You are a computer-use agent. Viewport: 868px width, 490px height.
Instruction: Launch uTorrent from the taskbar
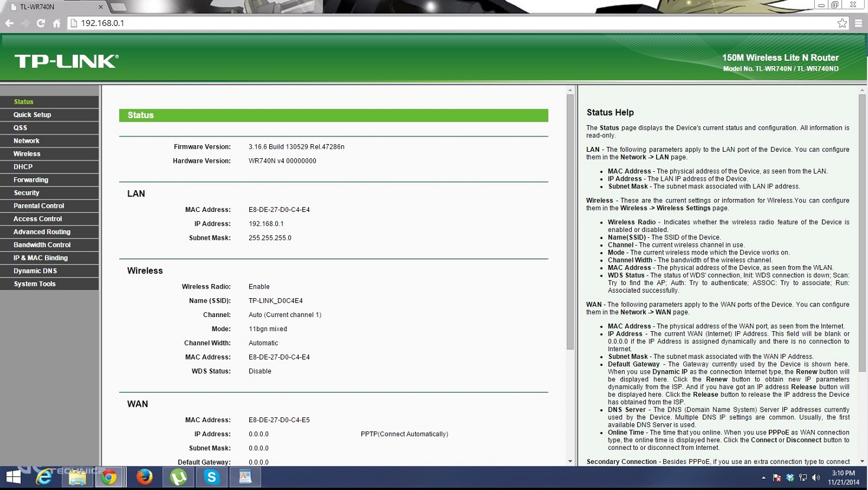pyautogui.click(x=178, y=476)
